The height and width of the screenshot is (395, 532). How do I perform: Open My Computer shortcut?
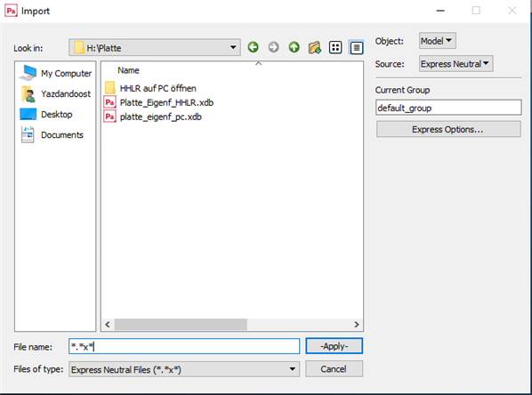pyautogui.click(x=55, y=73)
